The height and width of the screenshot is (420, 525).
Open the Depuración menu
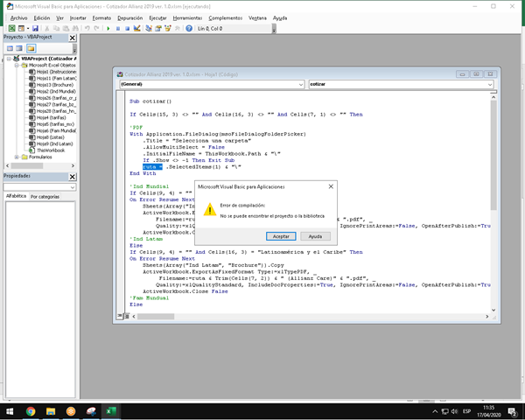(129, 17)
